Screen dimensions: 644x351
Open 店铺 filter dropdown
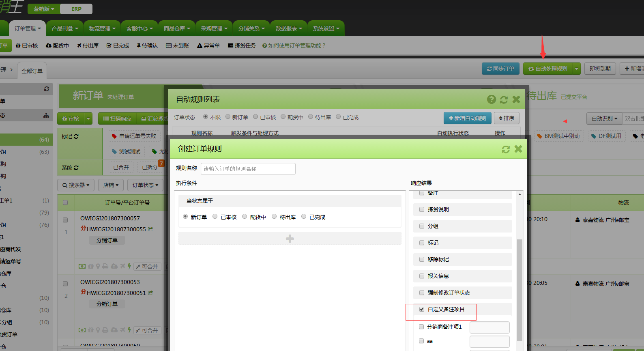point(111,185)
